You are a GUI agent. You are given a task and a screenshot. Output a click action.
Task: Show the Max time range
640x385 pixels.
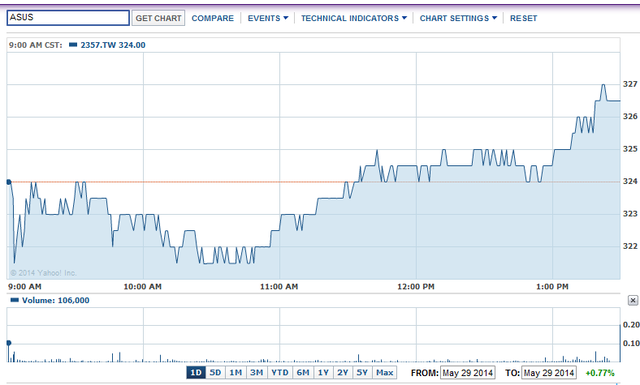pyautogui.click(x=384, y=372)
